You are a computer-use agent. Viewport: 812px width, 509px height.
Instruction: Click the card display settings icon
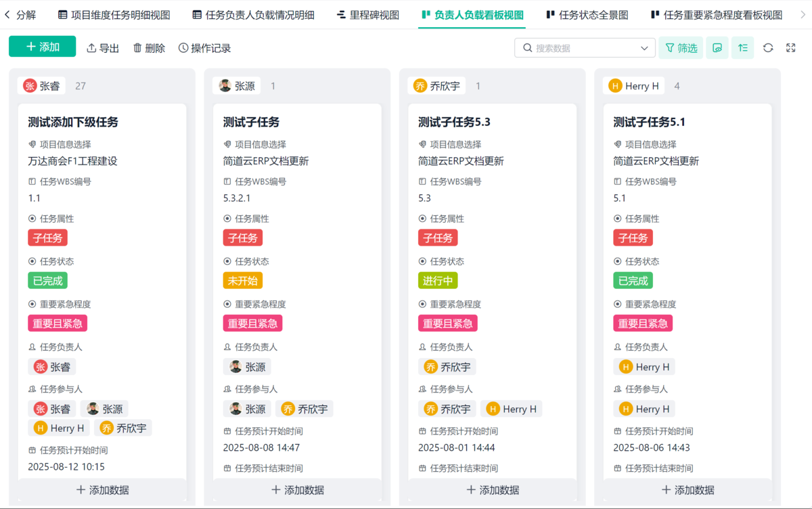(717, 48)
